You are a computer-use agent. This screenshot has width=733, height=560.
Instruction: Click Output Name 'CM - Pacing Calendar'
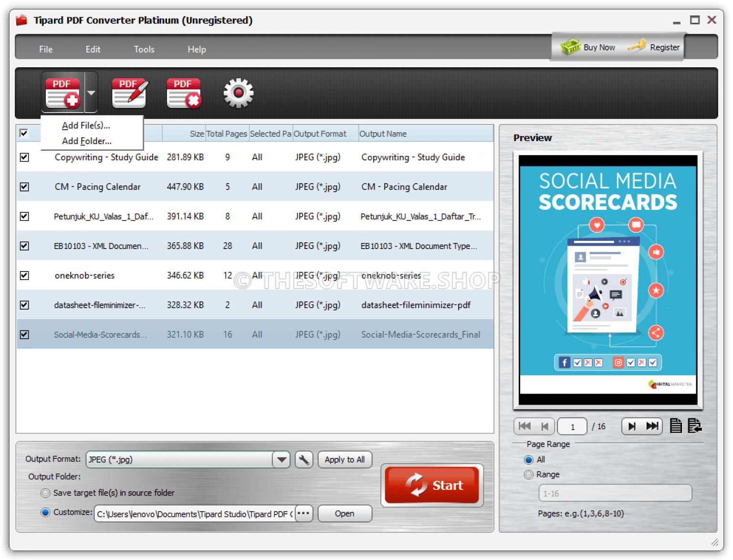pos(404,187)
